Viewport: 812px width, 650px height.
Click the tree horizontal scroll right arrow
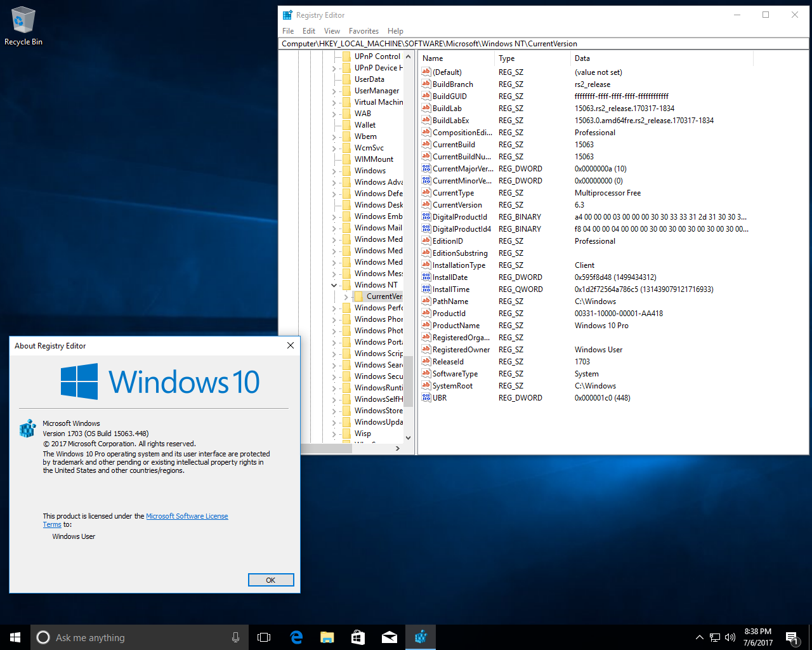click(x=397, y=448)
